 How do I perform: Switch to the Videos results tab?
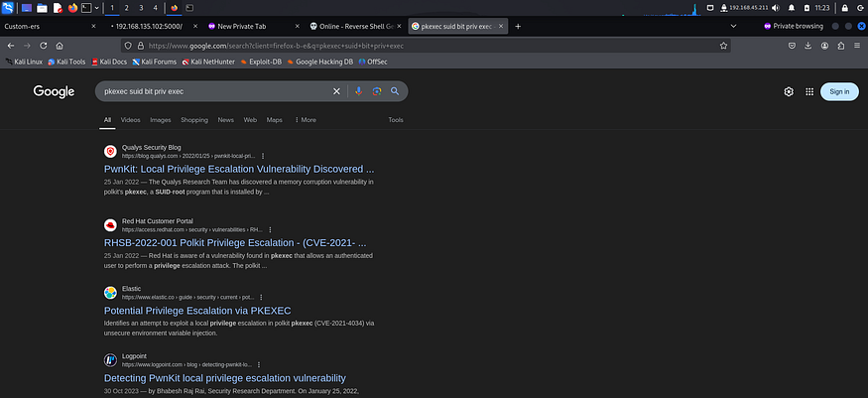point(131,120)
